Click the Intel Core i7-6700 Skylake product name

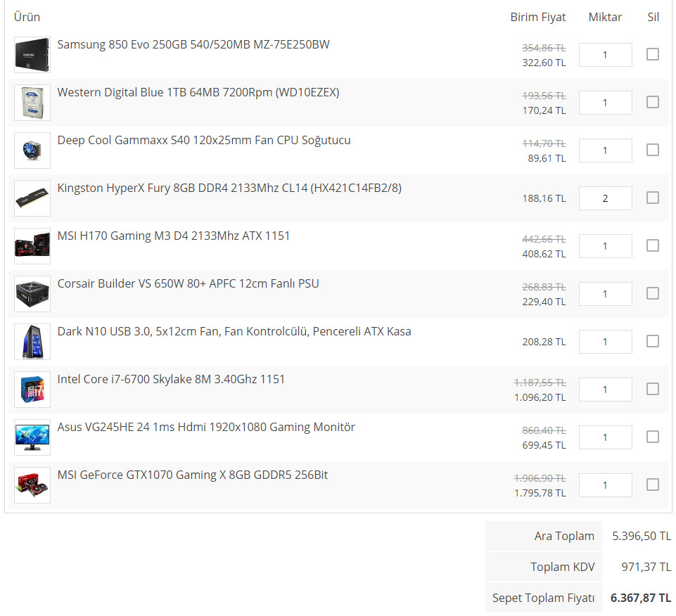171,379
